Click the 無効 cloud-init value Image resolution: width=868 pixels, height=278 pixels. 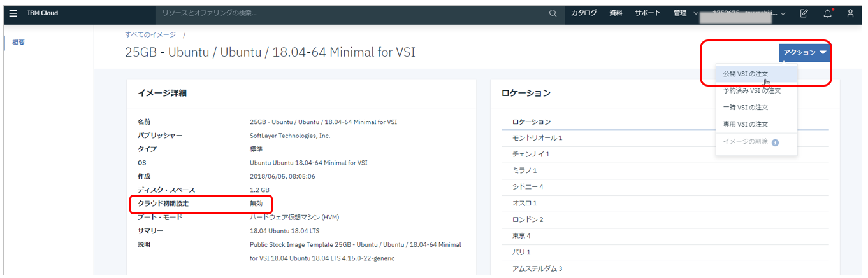(256, 204)
